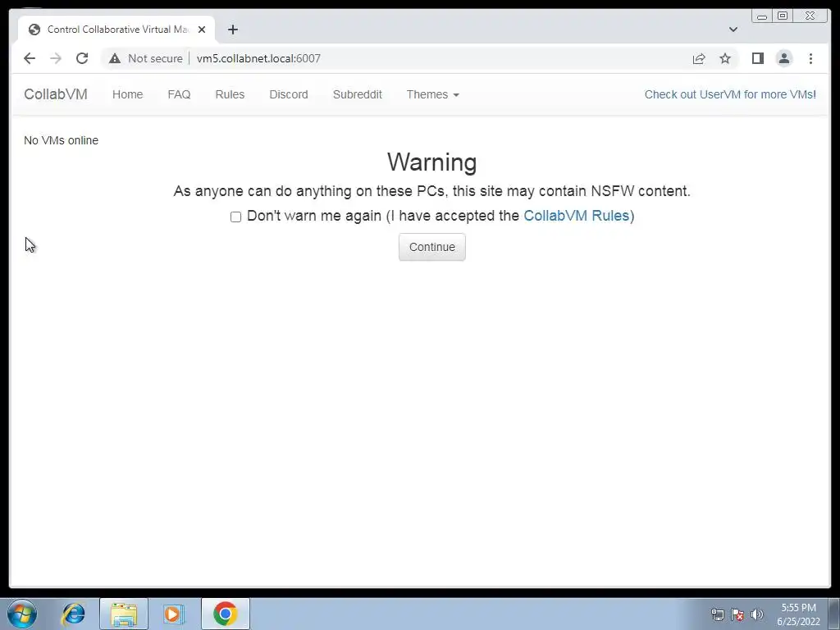Restore down the Chrome window
This screenshot has width=840, height=630.
tap(782, 16)
